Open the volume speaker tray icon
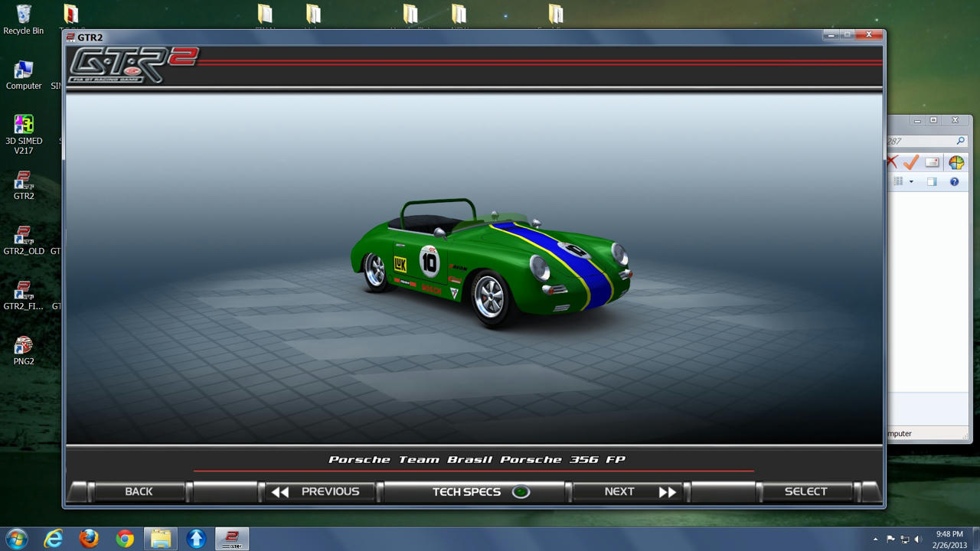Image resolution: width=980 pixels, height=551 pixels. (918, 540)
